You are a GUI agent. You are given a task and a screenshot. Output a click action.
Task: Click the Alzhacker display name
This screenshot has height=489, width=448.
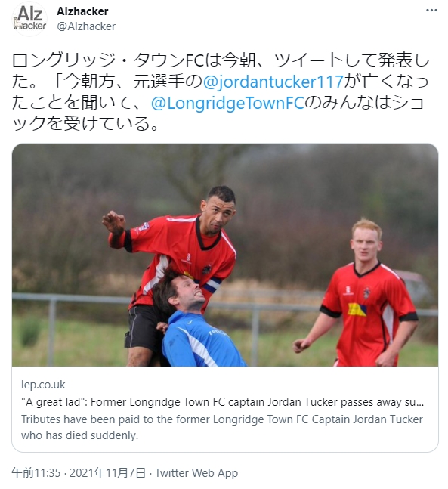point(82,11)
